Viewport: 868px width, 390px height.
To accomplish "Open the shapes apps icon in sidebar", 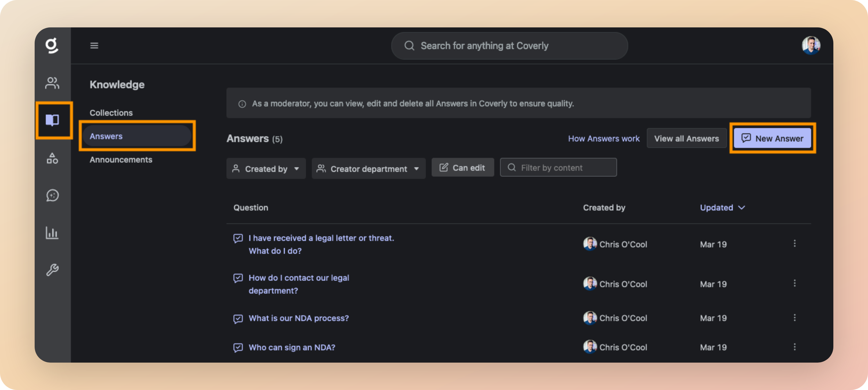I will [x=52, y=158].
